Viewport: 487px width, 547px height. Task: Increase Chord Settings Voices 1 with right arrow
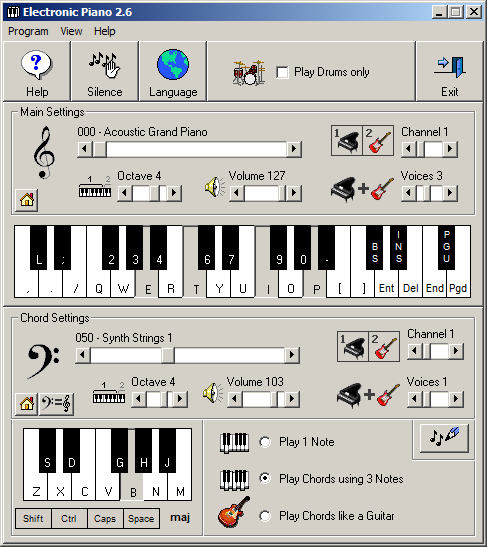tap(456, 399)
